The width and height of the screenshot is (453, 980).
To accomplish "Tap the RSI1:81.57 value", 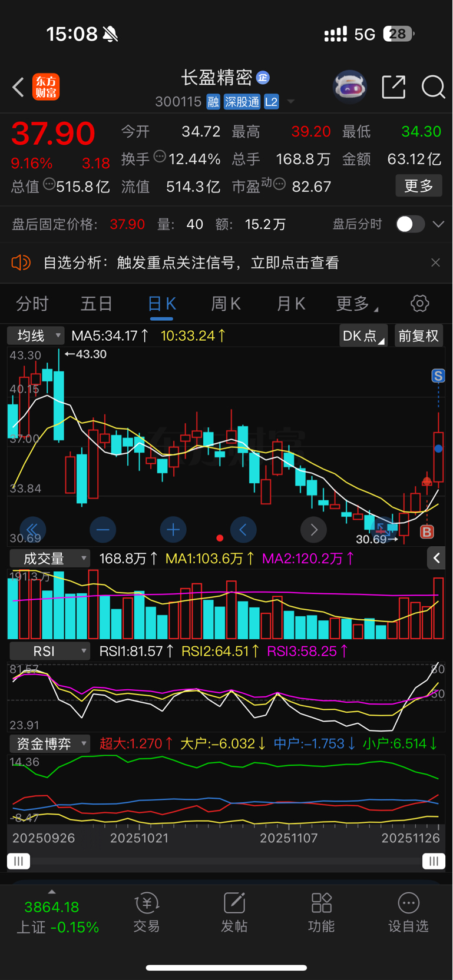I will coord(136,651).
